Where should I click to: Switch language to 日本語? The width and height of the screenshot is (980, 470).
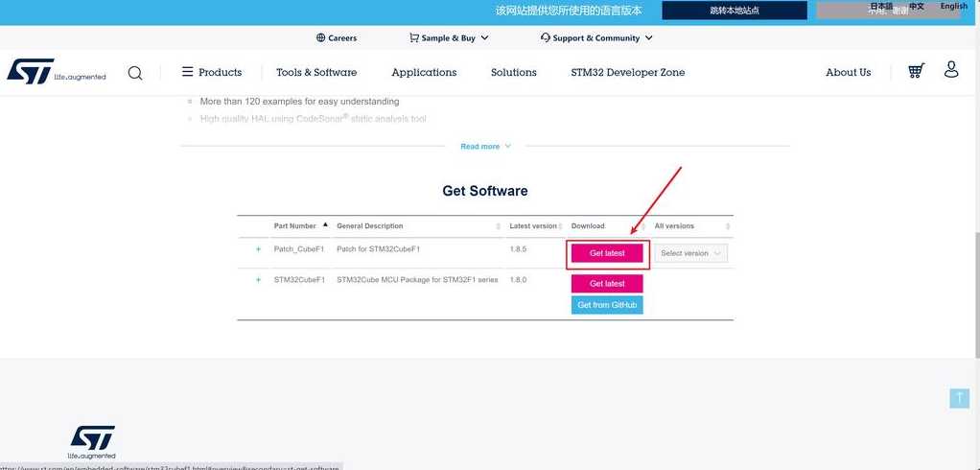click(x=881, y=7)
